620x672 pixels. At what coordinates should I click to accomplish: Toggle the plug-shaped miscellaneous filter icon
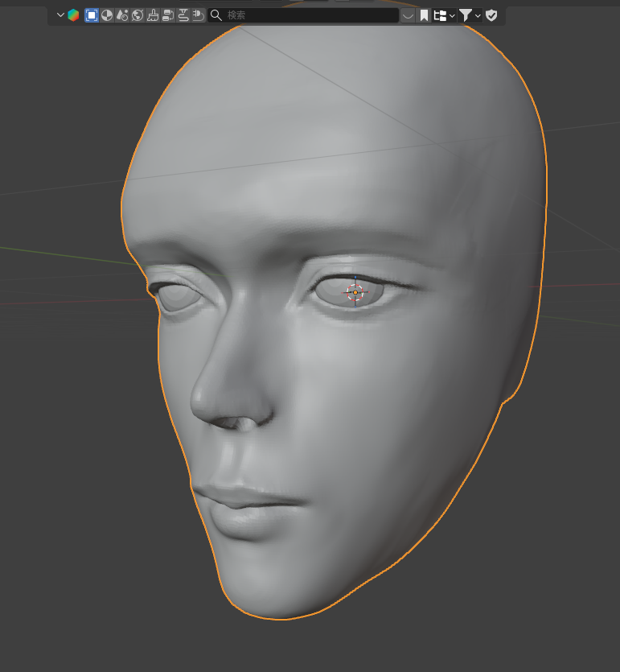point(199,15)
